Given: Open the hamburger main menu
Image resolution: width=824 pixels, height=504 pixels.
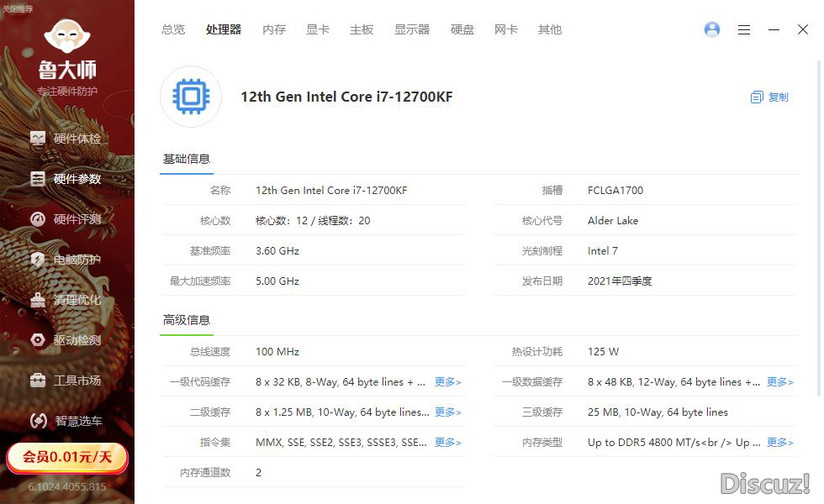Looking at the screenshot, I should pos(743,30).
